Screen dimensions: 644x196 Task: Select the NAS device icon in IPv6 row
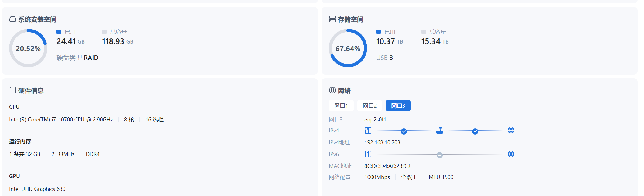368,154
